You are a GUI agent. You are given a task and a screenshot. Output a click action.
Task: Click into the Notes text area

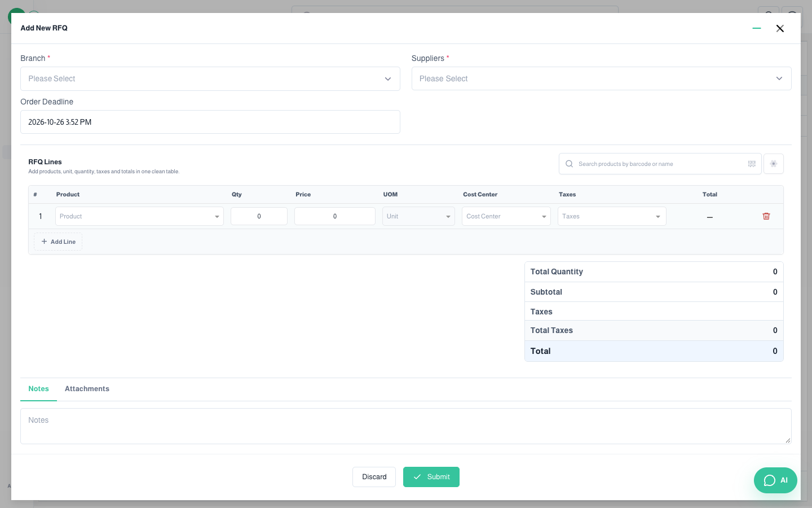pos(406,426)
